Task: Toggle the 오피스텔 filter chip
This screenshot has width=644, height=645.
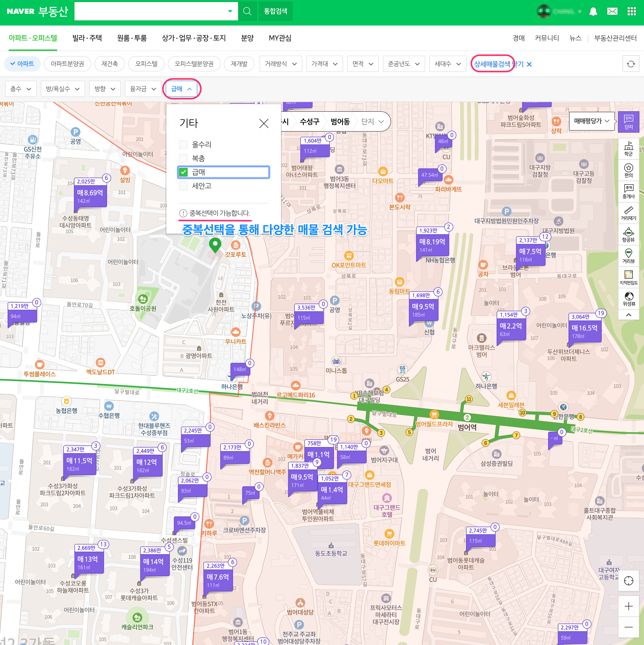Action: [146, 64]
